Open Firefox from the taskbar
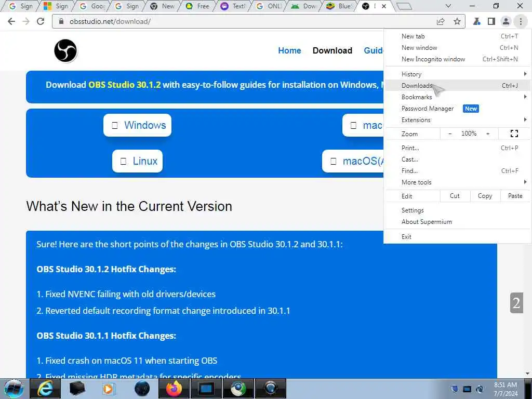Screen dimensions: 532x399 [x=174, y=389]
